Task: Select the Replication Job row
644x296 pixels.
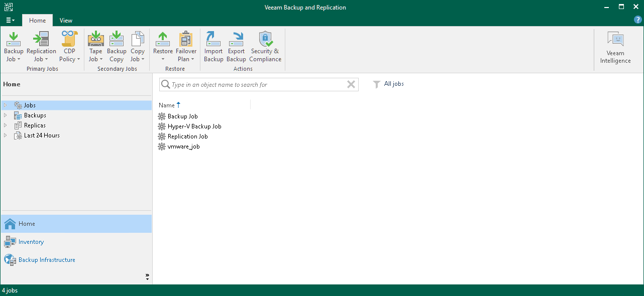Action: point(188,136)
